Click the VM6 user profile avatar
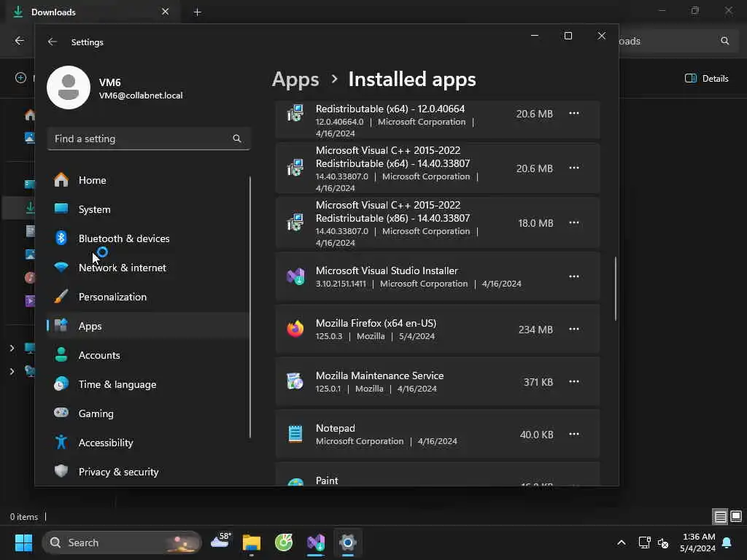The image size is (747, 560). coord(69,87)
